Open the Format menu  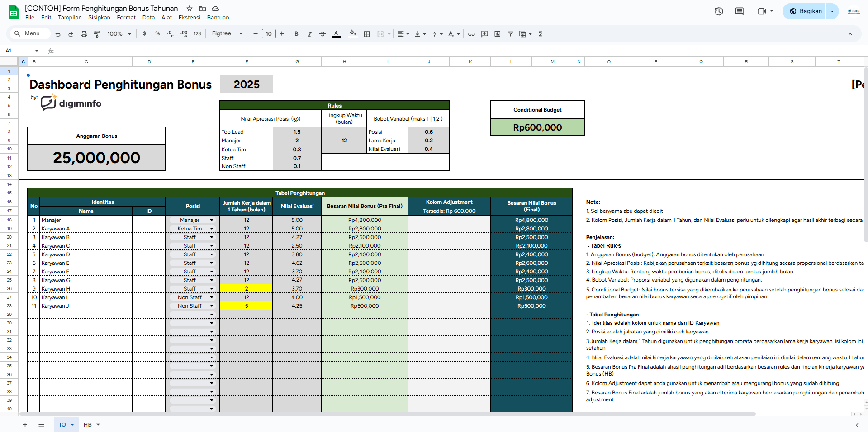coord(126,18)
